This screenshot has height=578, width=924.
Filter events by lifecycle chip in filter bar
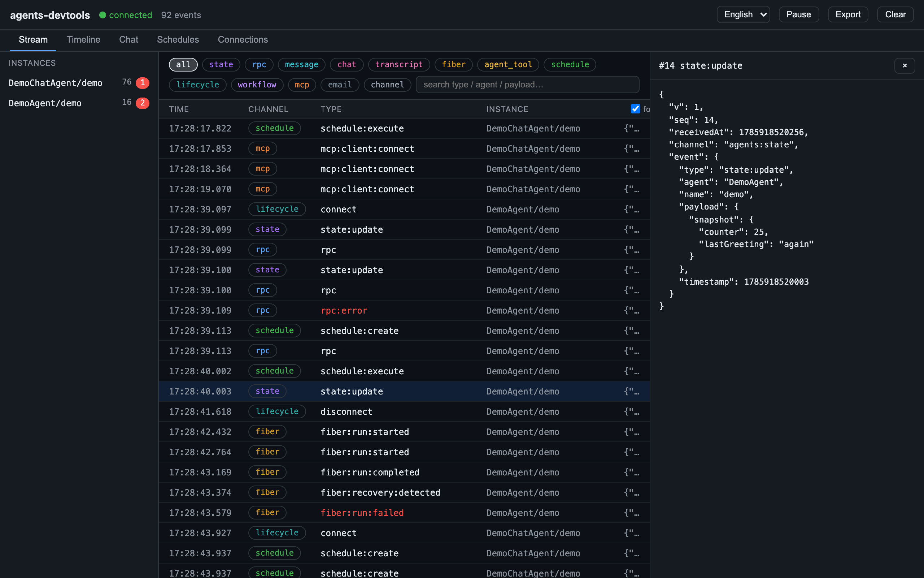coord(198,85)
